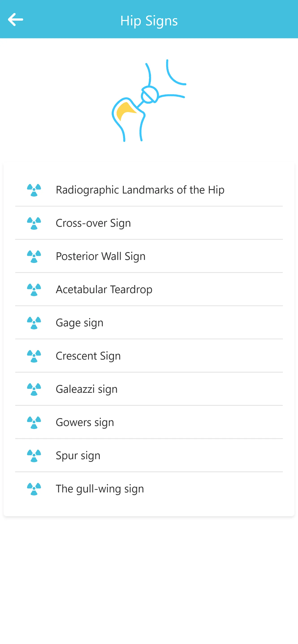This screenshot has height=644, width=298.
Task: Click radiation icon beside Gage sign
Action: click(x=34, y=323)
